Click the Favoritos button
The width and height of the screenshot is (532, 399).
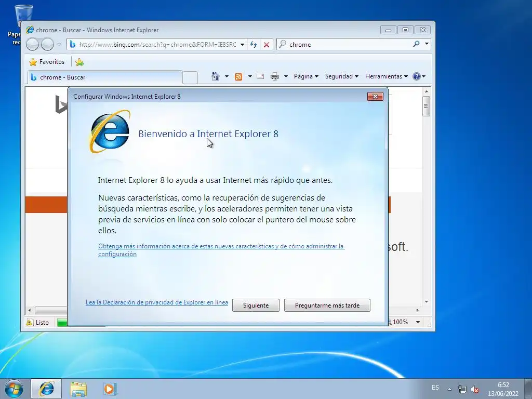point(47,62)
